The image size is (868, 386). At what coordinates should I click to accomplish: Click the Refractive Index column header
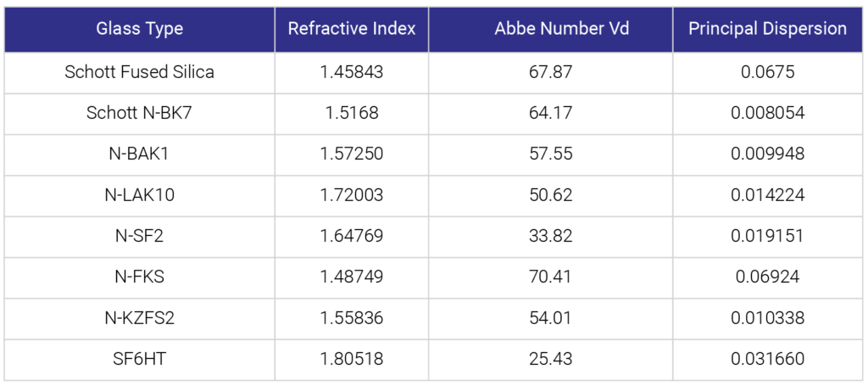352,29
